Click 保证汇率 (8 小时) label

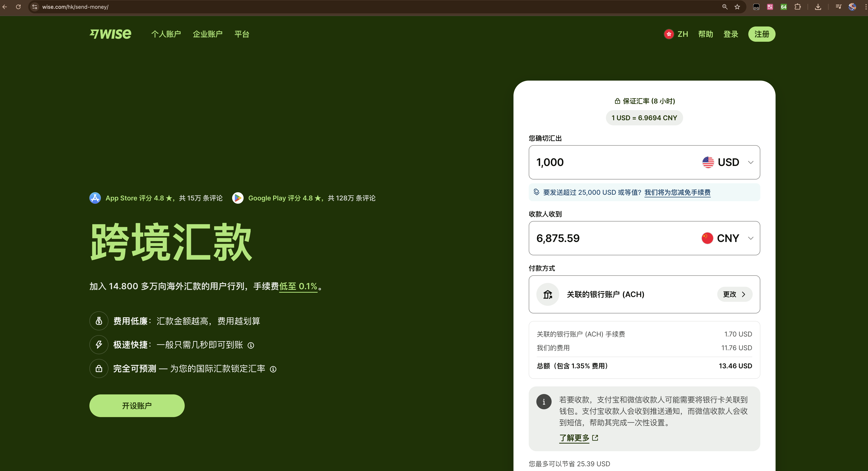pyautogui.click(x=645, y=101)
